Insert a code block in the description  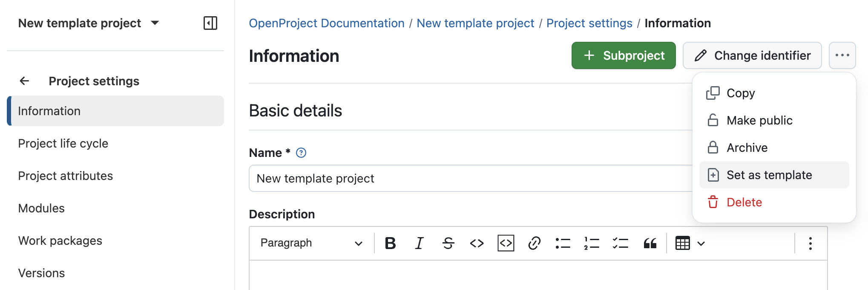[x=506, y=243]
